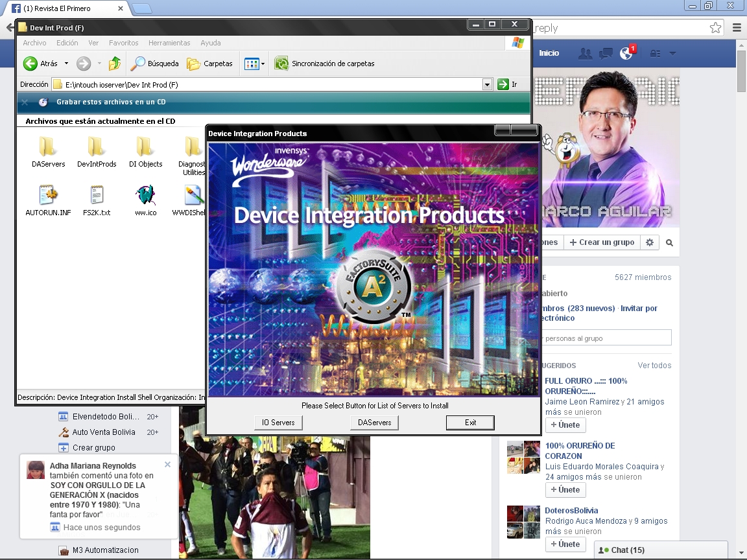
Task: Click the Ver todos link
Action: pyautogui.click(x=654, y=366)
